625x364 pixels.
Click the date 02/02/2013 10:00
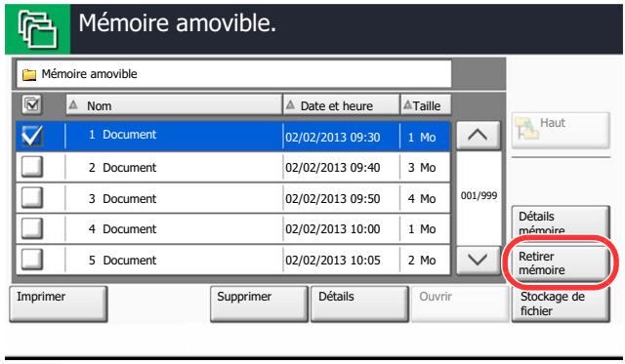coord(332,229)
